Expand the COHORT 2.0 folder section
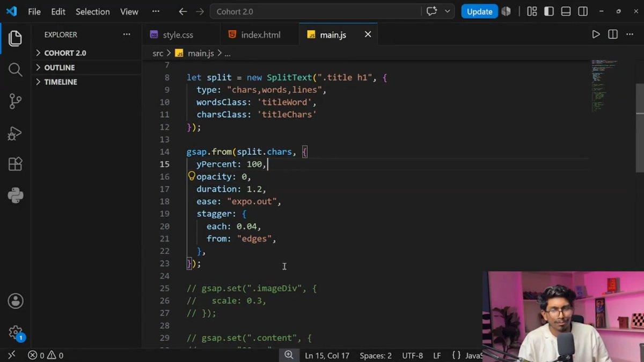Screen dimensions: 644x362 click(86, 53)
